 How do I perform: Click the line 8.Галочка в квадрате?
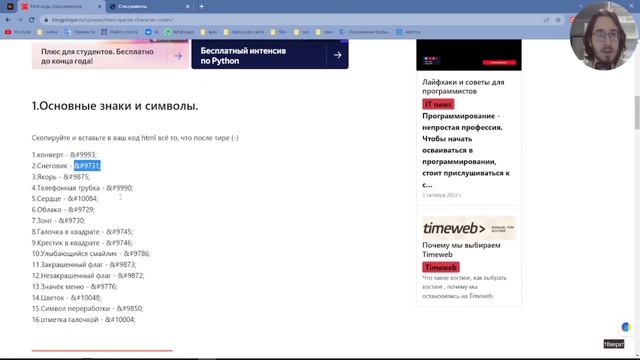pos(82,231)
